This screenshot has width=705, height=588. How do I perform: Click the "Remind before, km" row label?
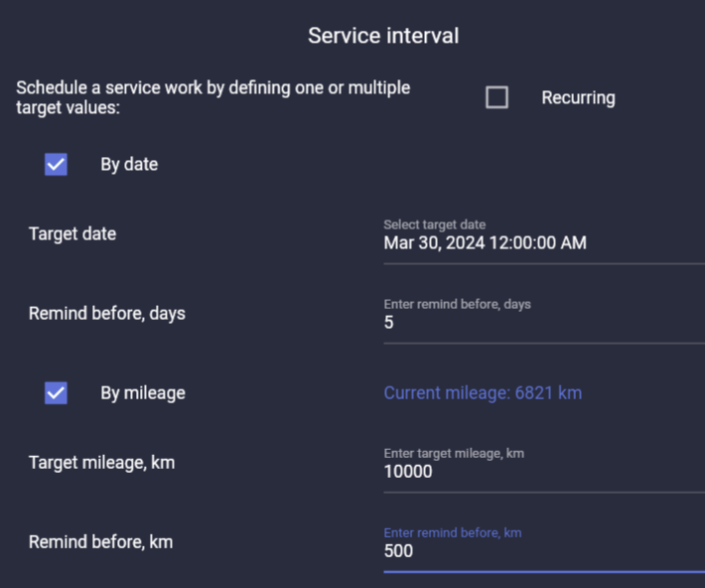click(101, 541)
